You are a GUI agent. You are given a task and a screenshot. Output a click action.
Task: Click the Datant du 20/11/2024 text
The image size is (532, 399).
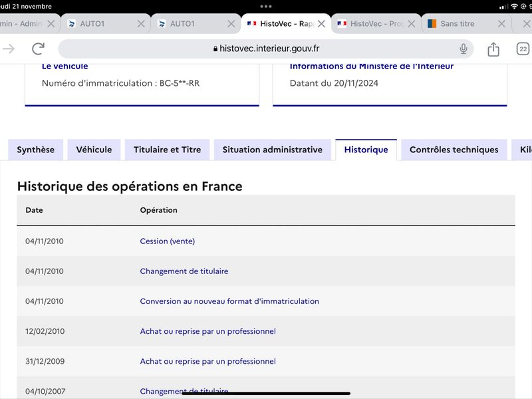[x=334, y=83]
